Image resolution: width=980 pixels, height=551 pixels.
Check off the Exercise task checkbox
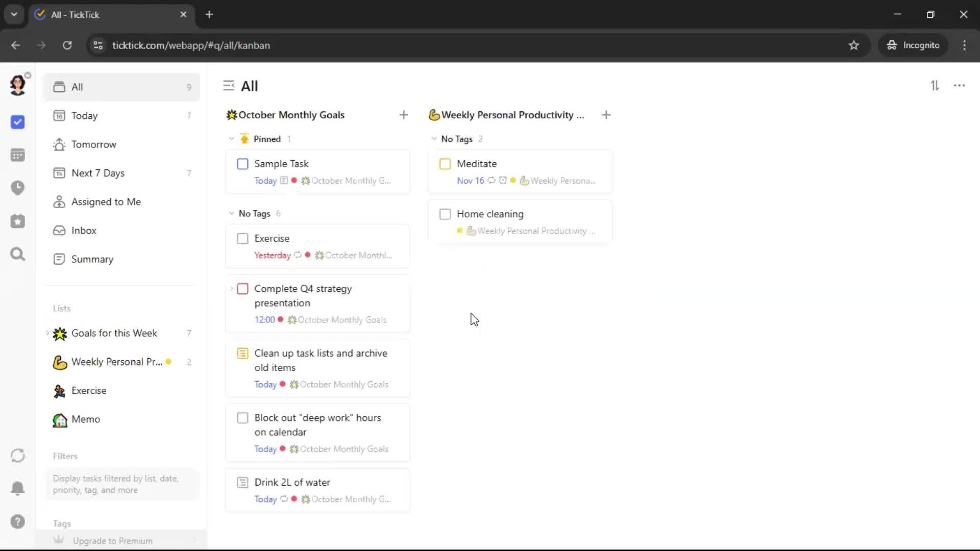coord(242,238)
